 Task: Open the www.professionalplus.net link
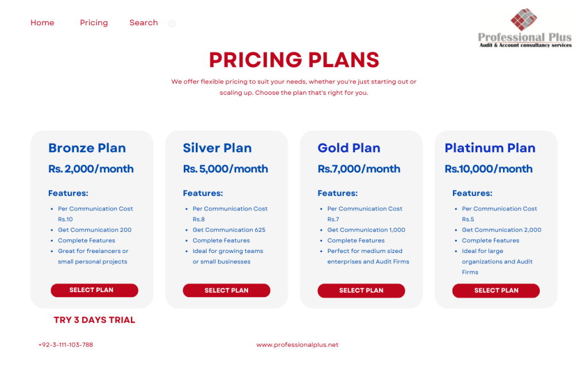point(297,345)
